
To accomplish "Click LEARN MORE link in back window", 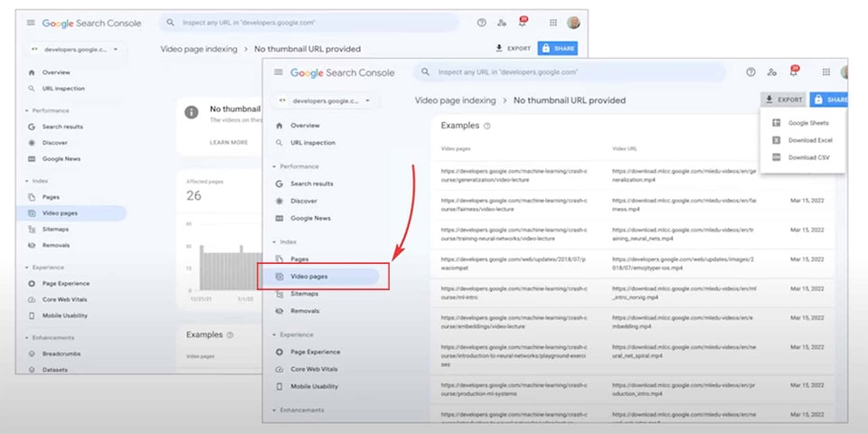I will tap(229, 142).
